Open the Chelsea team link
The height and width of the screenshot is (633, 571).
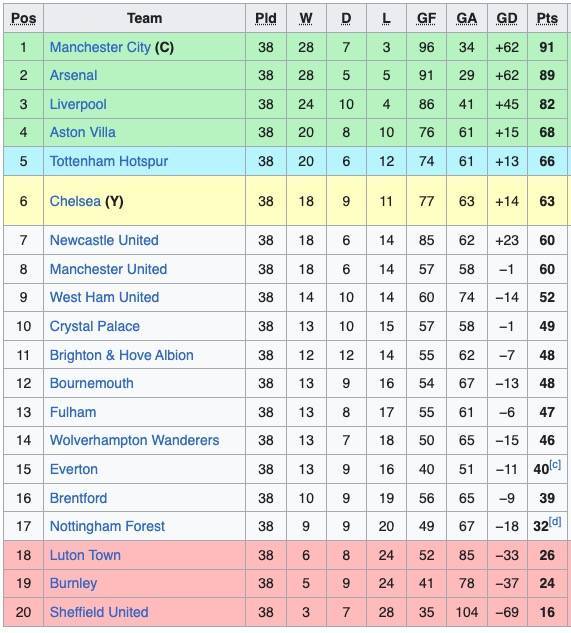(x=75, y=201)
